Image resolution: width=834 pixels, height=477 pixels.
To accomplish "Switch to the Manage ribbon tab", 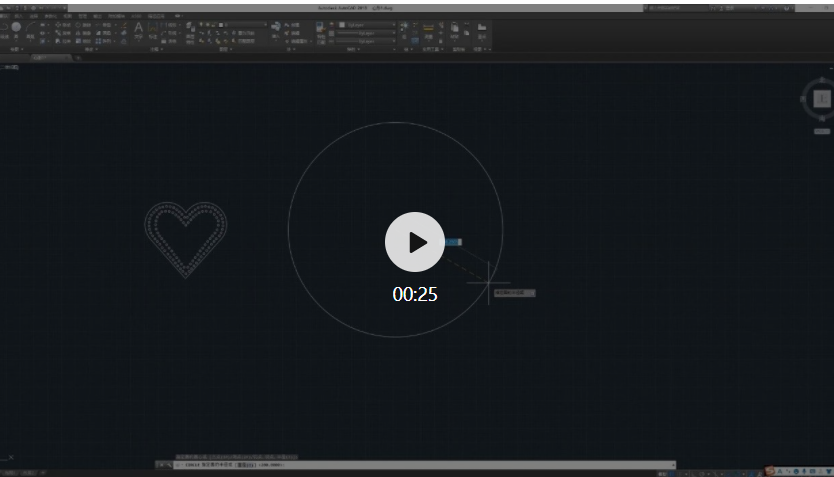I will [x=82, y=16].
